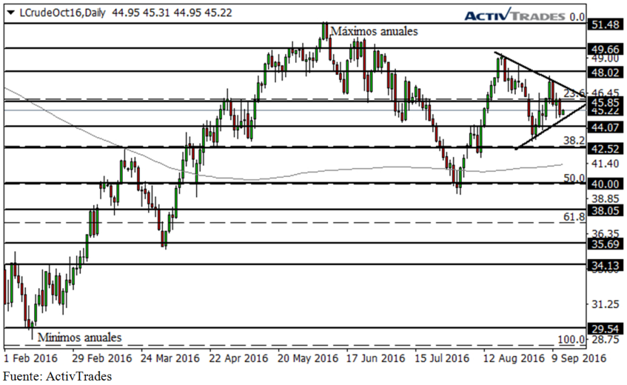Select the 42.52 price level label

605,149
